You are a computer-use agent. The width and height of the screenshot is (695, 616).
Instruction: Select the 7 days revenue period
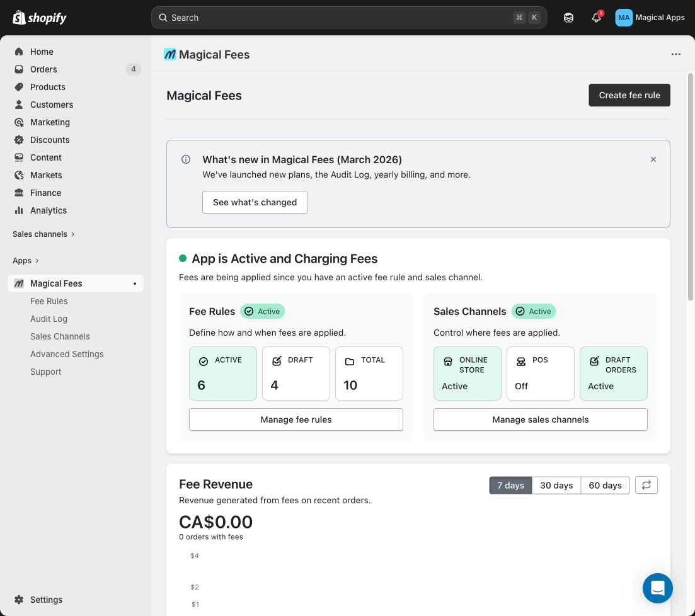(x=510, y=485)
